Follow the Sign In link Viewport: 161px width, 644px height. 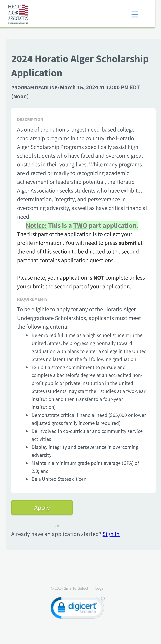tap(111, 534)
